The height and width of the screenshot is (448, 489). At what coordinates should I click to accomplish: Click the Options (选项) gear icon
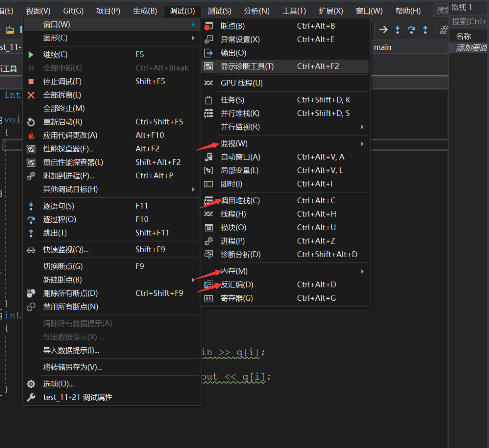pyautogui.click(x=31, y=384)
